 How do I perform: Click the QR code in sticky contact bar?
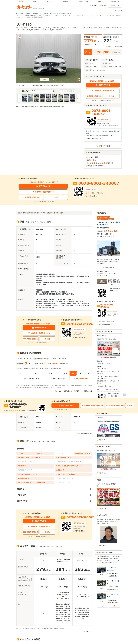click(42, 408)
